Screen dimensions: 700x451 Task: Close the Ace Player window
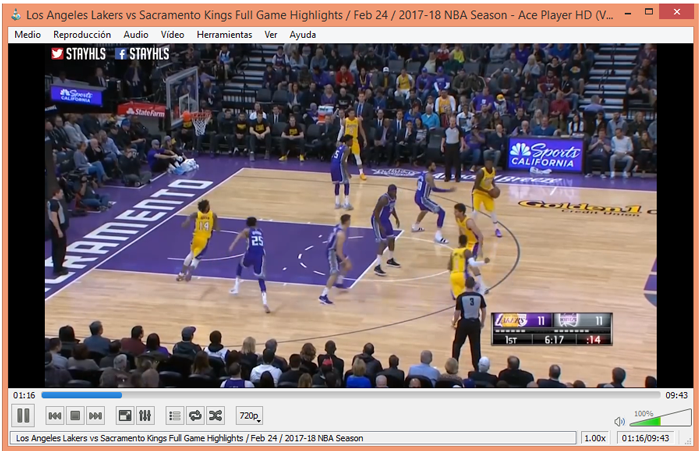677,12
